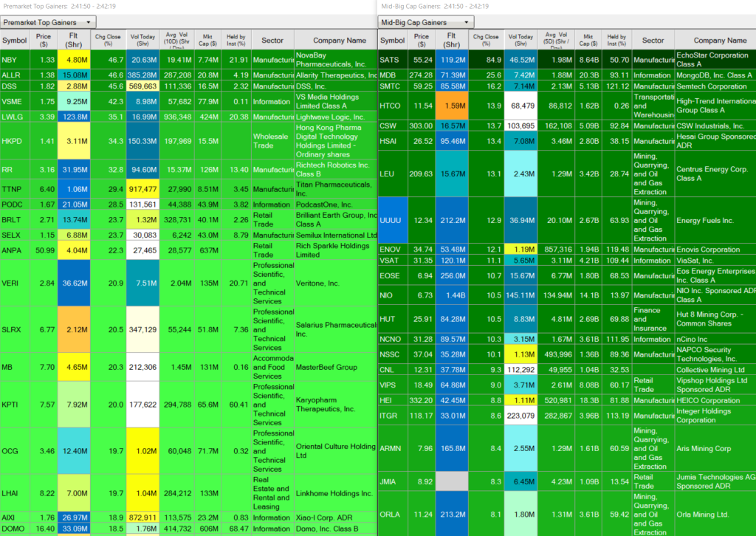The image size is (756, 536).
Task: Click the Lightwave Logic, Inc. company name
Action: (x=330, y=117)
